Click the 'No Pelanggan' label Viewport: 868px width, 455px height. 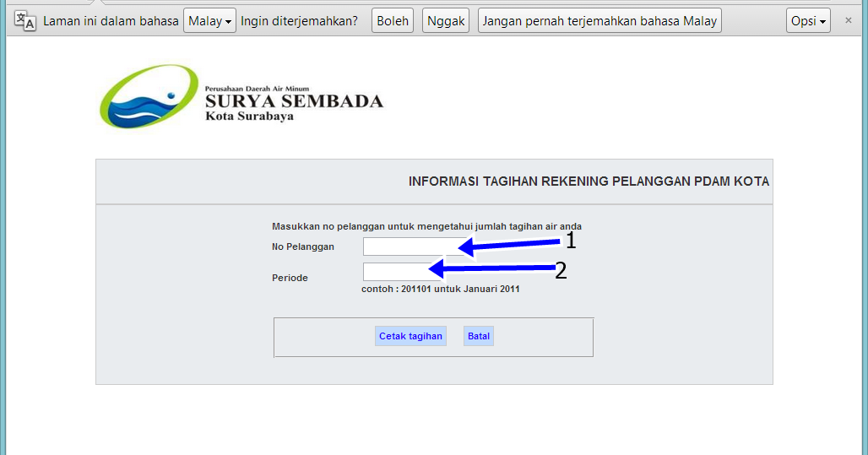(x=303, y=246)
